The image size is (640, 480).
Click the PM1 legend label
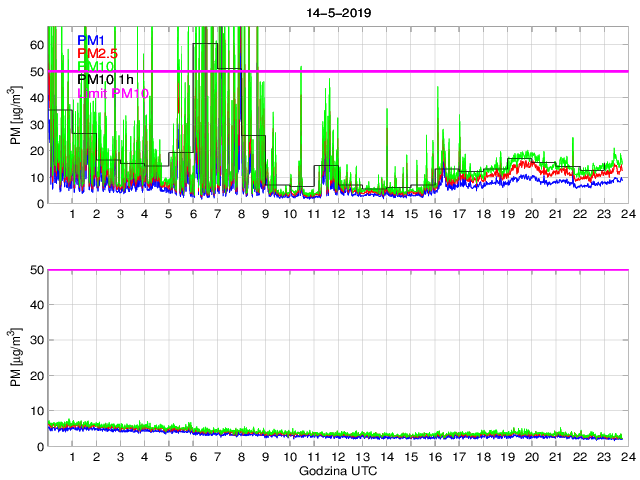pyautogui.click(x=91, y=39)
